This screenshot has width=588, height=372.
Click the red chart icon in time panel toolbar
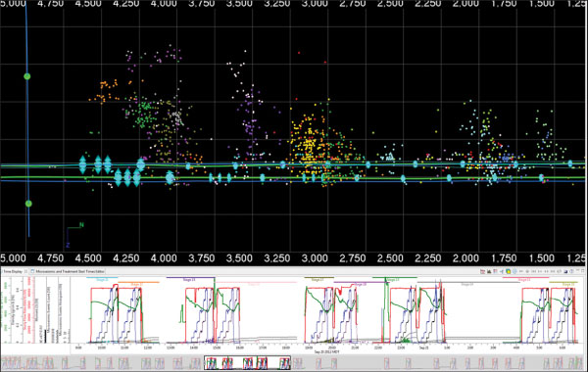[x=482, y=271]
